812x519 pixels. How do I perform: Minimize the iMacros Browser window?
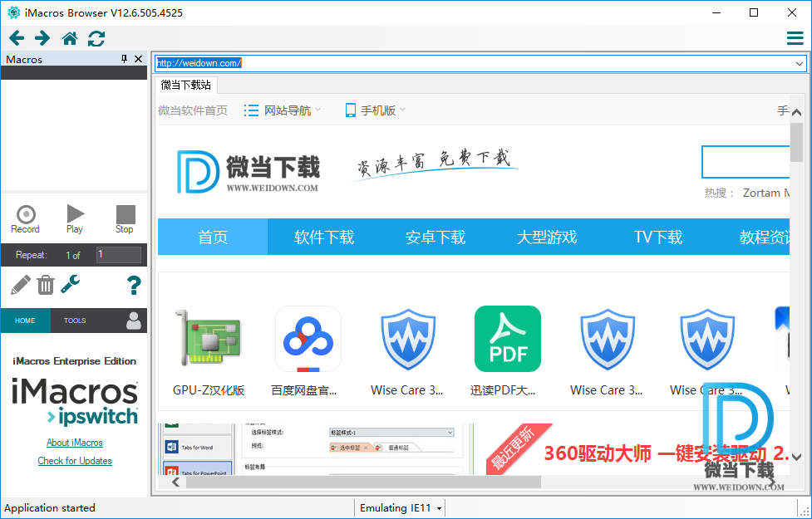716,13
